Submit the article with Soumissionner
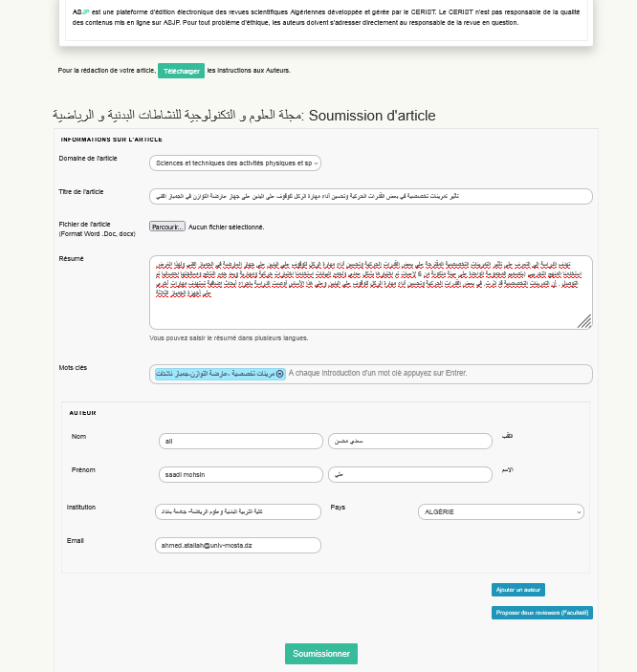This screenshot has width=637, height=672. coord(320,654)
